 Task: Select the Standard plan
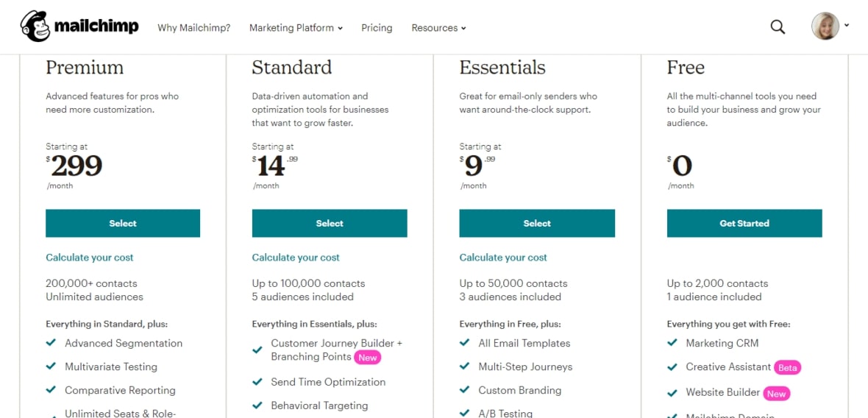330,223
